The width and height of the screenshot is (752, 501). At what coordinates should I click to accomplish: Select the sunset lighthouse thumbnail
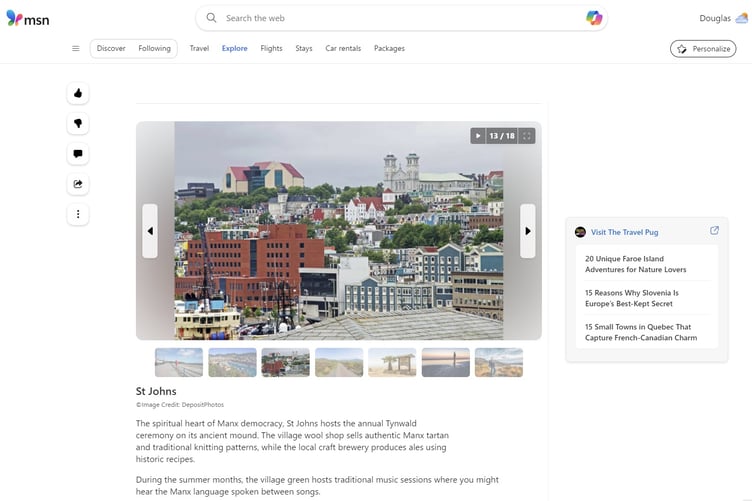point(446,362)
